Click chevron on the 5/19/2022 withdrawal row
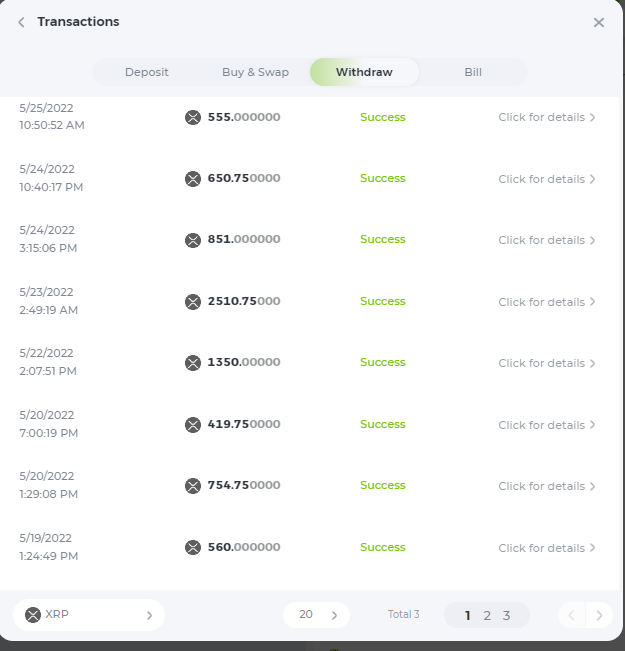The width and height of the screenshot is (625, 651). tap(592, 548)
